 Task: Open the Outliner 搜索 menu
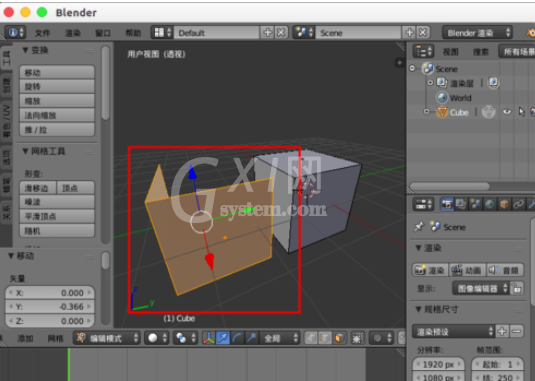481,52
